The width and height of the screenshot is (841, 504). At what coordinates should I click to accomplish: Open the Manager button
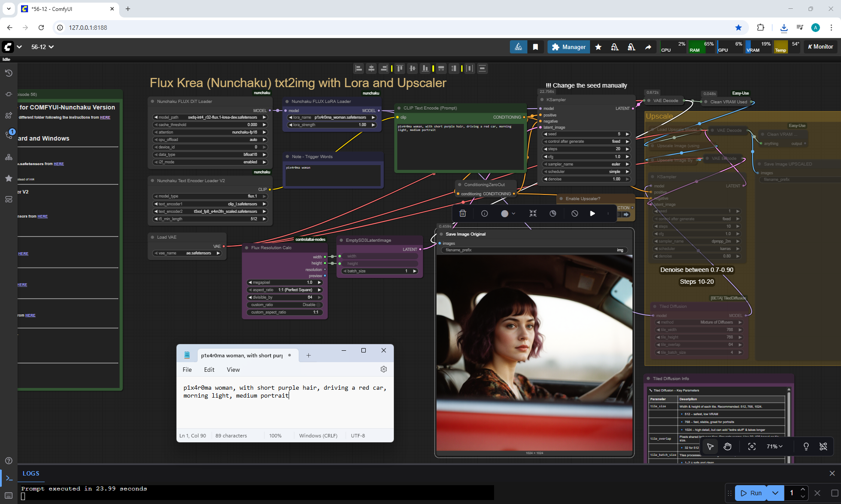569,47
